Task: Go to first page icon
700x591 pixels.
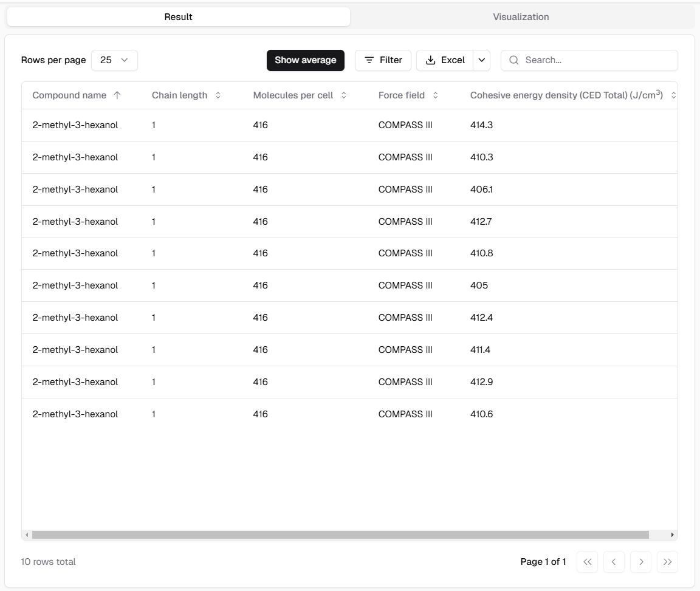Action: 587,562
